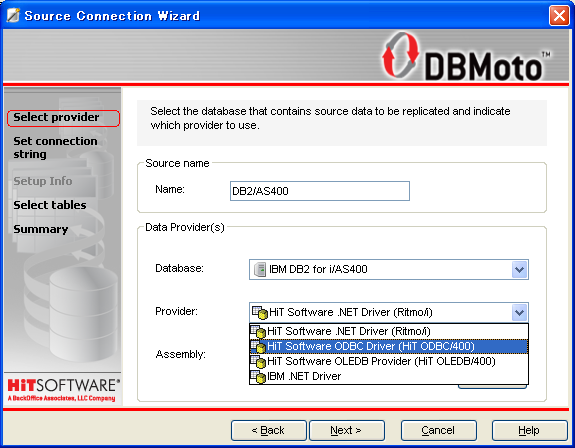
Task: Click the Name: label
Action: click(170, 190)
